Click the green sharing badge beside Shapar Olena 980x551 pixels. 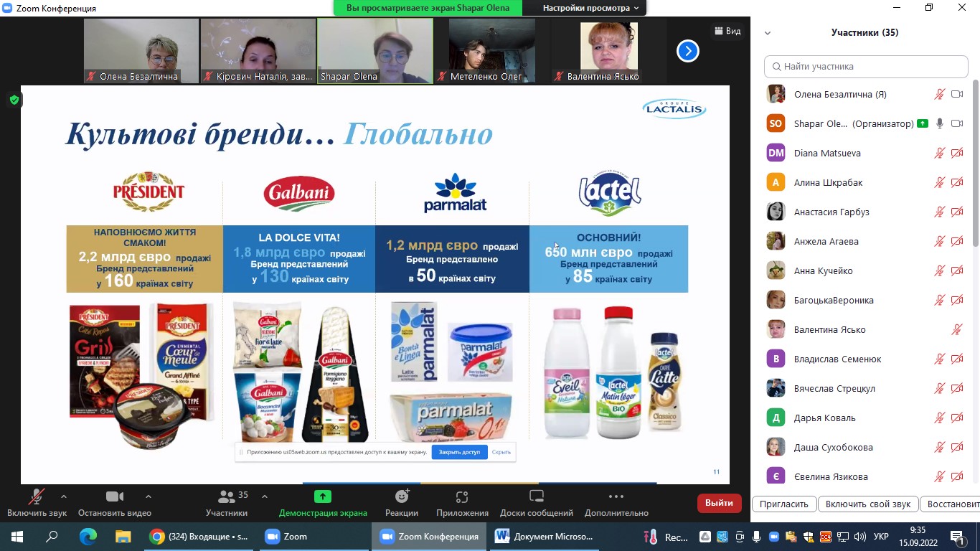pos(923,123)
